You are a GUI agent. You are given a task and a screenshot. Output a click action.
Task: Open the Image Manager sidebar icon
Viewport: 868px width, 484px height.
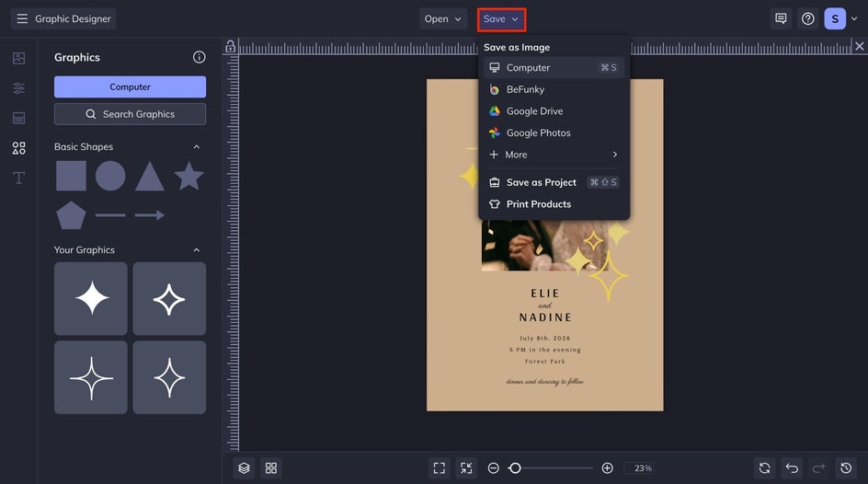(18, 58)
